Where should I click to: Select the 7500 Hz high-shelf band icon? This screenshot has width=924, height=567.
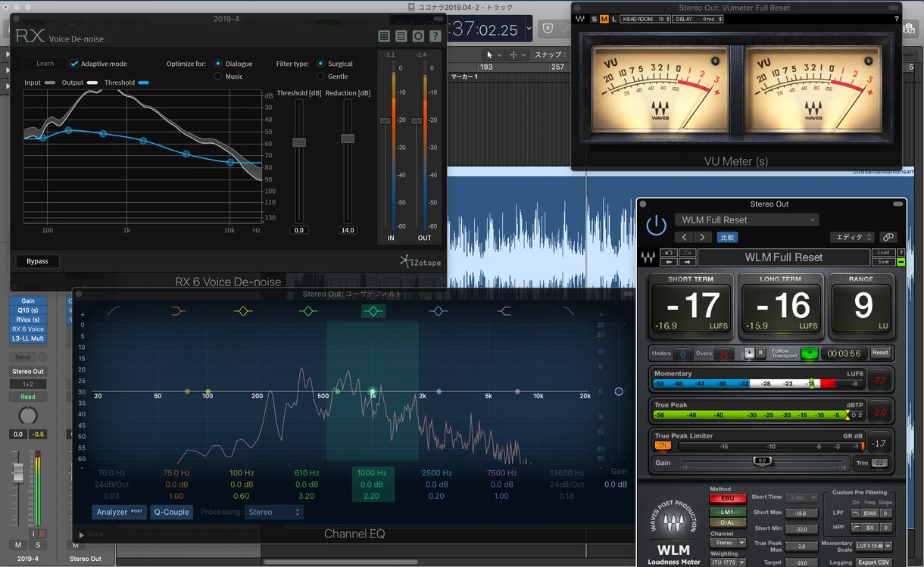pos(503,311)
